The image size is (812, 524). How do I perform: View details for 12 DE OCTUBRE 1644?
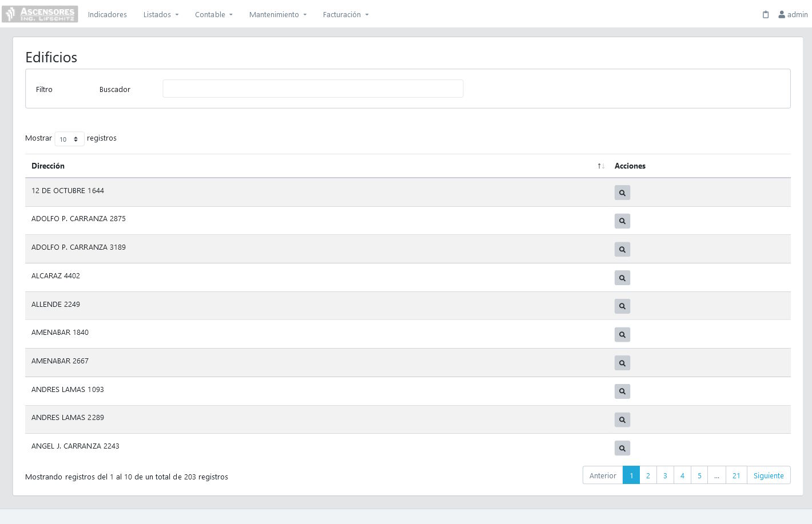pos(622,193)
